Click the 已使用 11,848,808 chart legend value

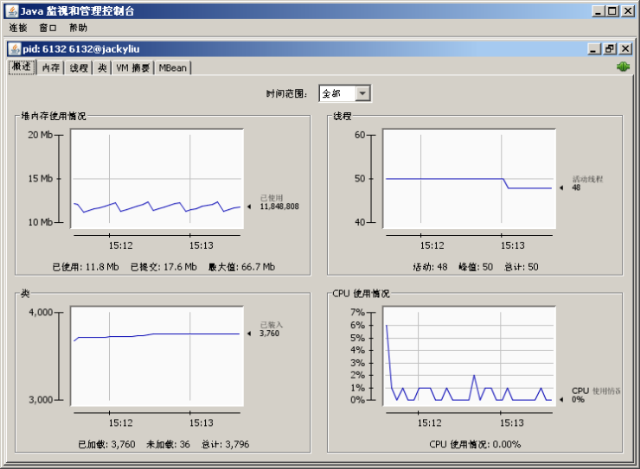pos(279,207)
